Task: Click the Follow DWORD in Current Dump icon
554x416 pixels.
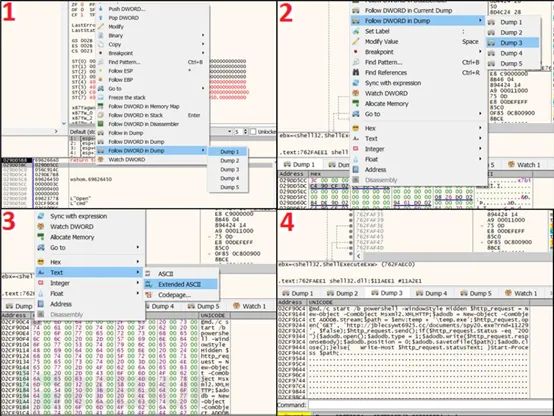Action: [356, 11]
